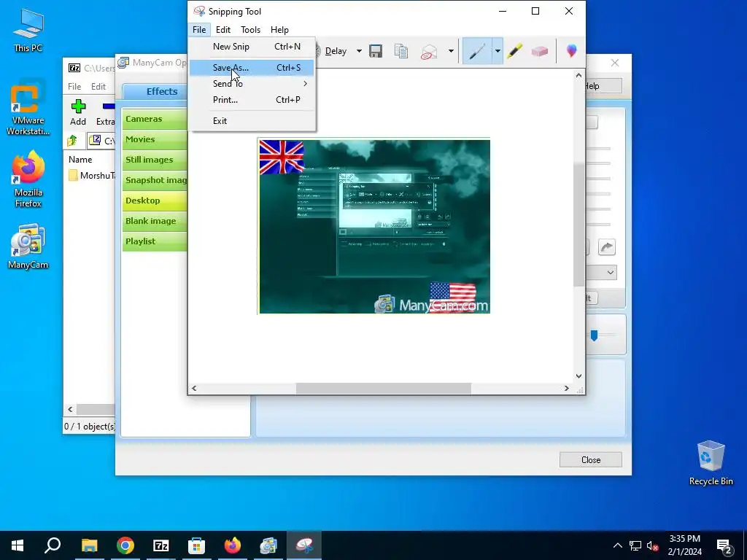Click the vertical scrollbar down arrow
747x560 pixels.
pyautogui.click(x=578, y=376)
